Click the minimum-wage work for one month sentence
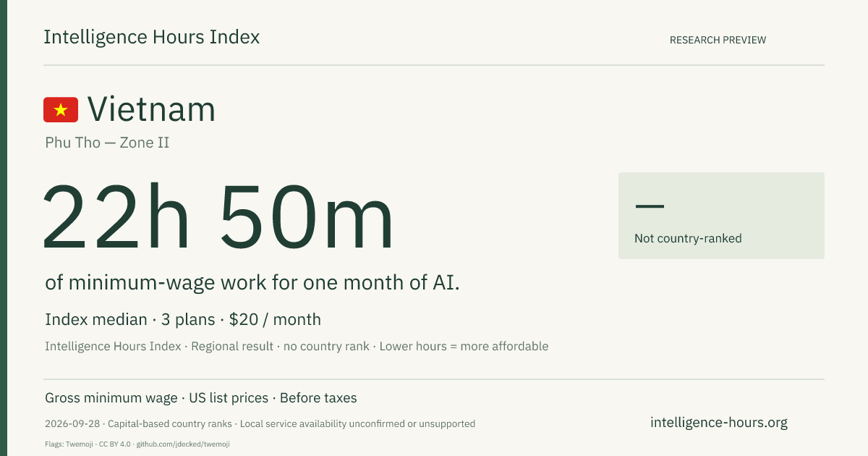 coord(252,282)
